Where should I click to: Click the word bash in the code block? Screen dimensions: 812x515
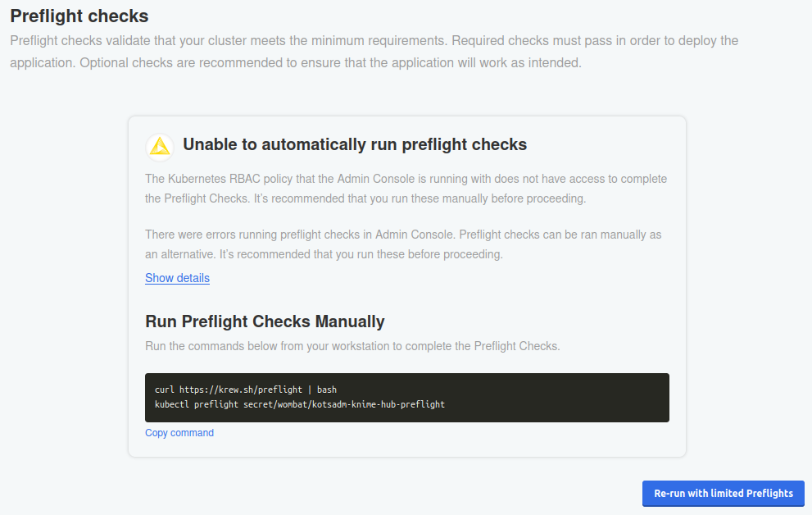click(x=327, y=390)
